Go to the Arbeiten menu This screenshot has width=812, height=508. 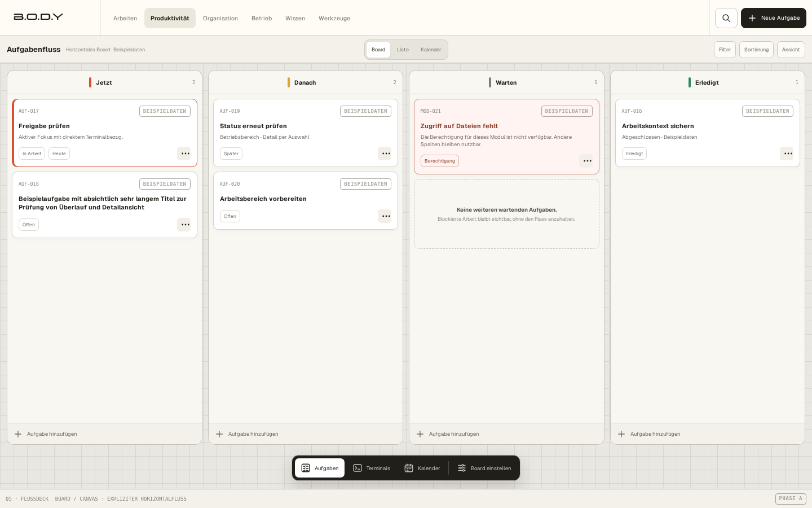(x=125, y=18)
